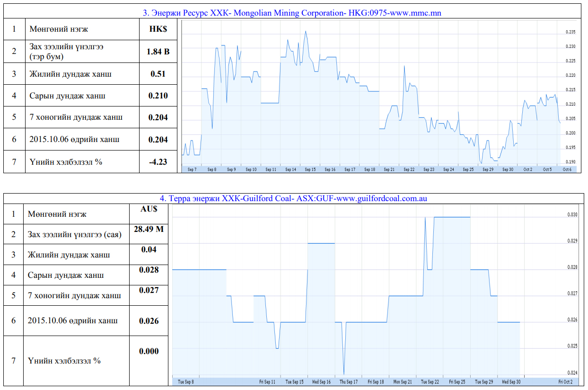Select the Sep 14 marker on the MMC chart

point(290,169)
